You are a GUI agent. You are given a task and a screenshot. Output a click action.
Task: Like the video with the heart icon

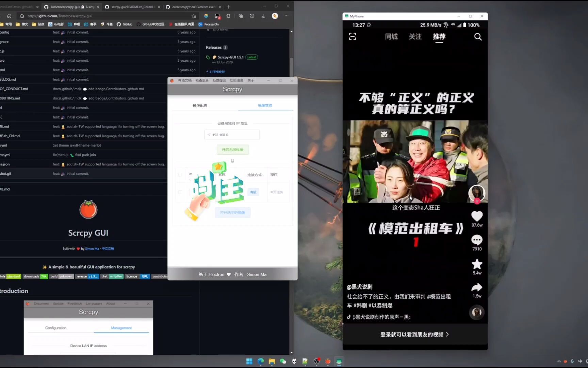477,216
